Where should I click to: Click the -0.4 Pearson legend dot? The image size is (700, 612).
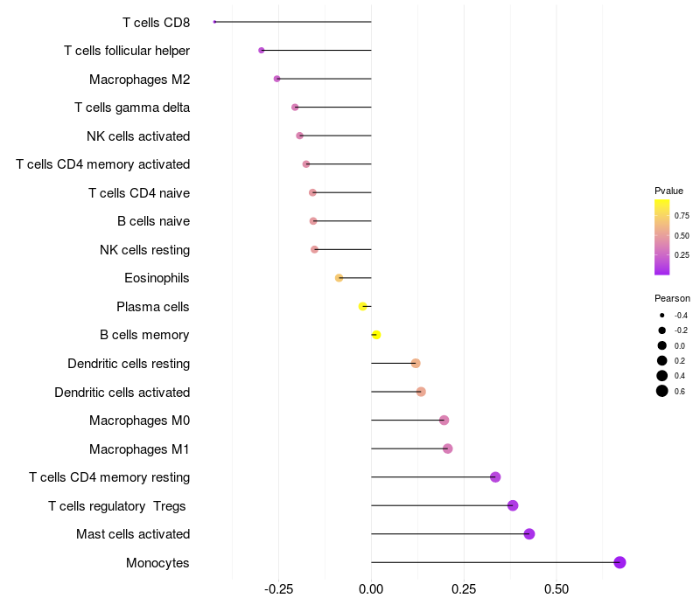[662, 316]
